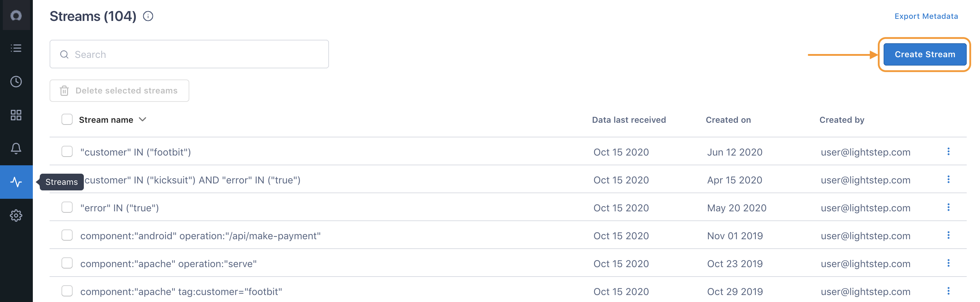Select the Streams pulse icon in sidebar

point(16,182)
